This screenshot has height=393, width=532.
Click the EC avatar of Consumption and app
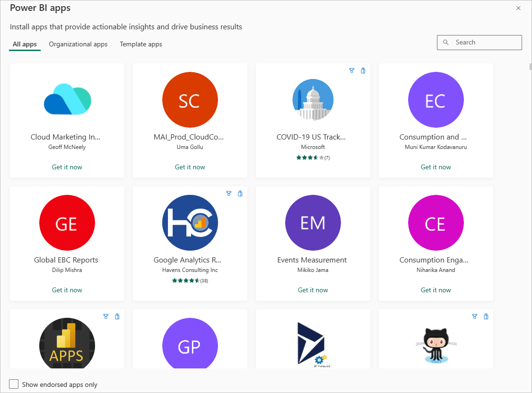(x=436, y=100)
